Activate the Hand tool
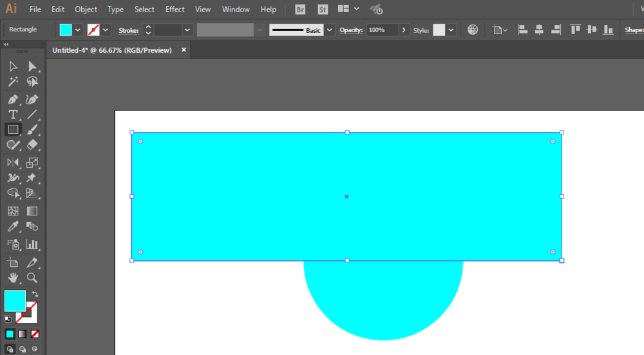 click(13, 278)
